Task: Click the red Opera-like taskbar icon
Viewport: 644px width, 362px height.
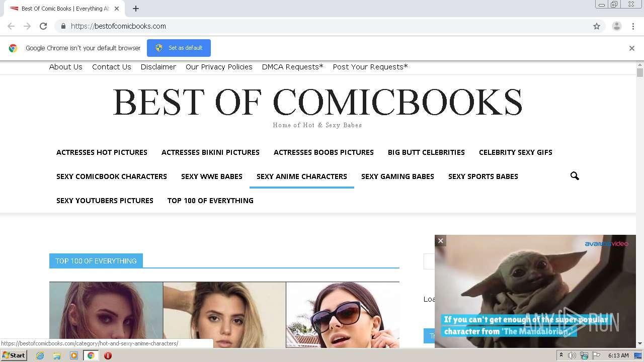Action: [x=108, y=355]
